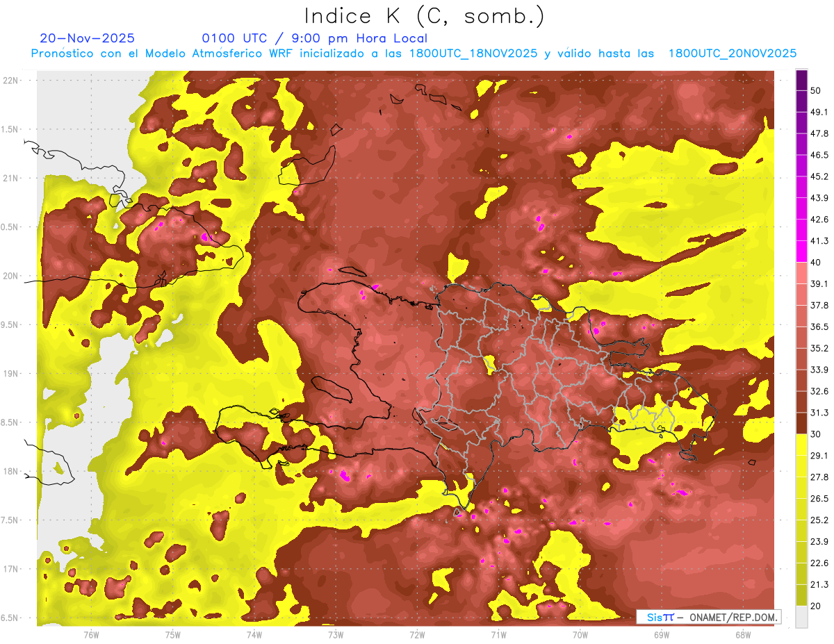Click the legend value "27.8"
834x644 pixels.
[x=819, y=477]
